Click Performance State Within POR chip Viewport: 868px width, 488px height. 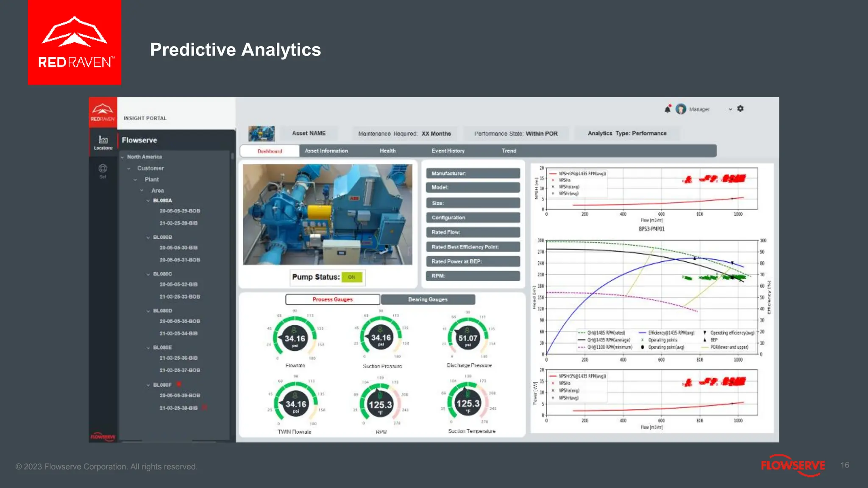tap(516, 133)
